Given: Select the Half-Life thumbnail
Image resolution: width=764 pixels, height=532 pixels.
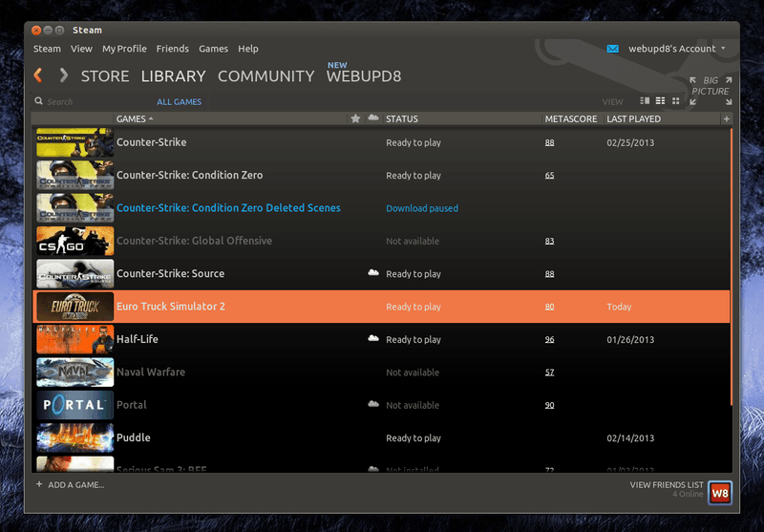Looking at the screenshot, I should 75,339.
